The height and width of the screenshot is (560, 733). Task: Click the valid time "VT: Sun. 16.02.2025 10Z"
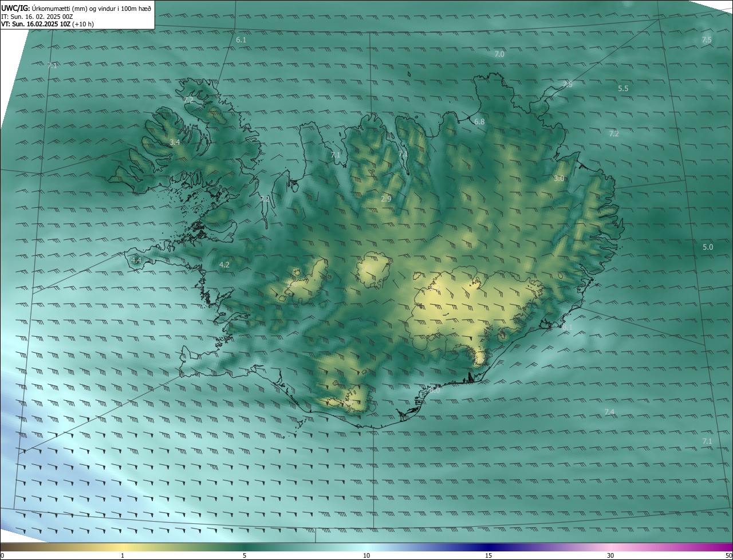tap(36, 24)
